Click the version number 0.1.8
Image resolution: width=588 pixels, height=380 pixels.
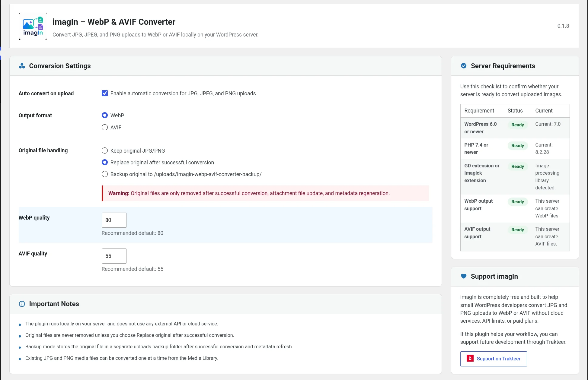click(x=563, y=26)
